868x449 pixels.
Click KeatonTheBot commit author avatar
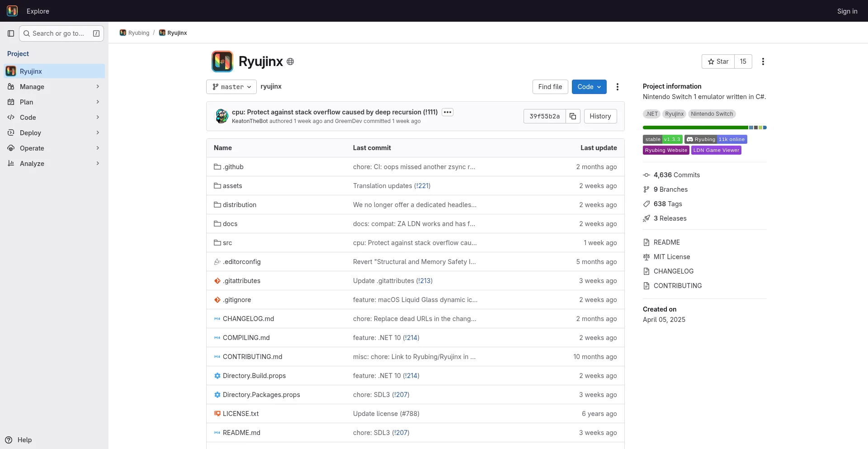pos(222,116)
